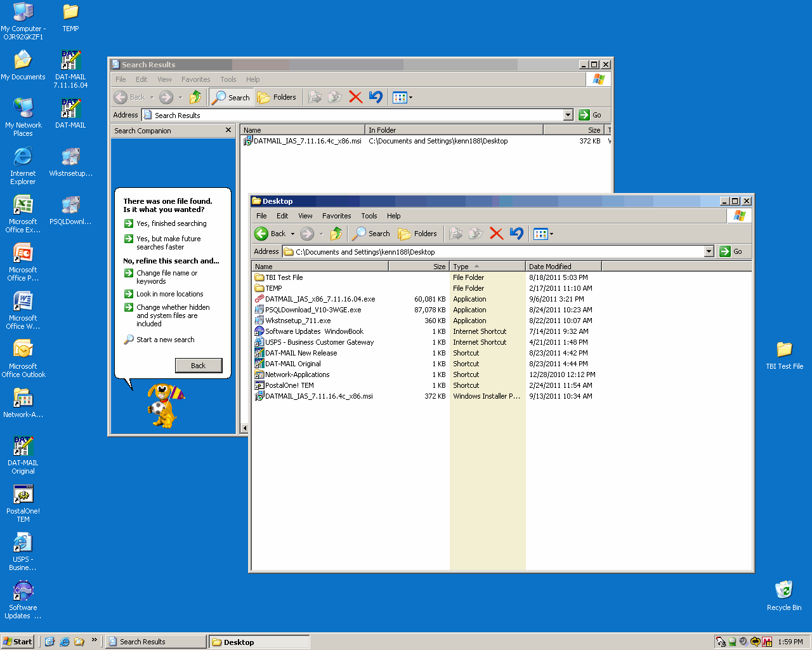The width and height of the screenshot is (812, 650).
Task: Open Back history dropdown arrow in Desktop window
Action: click(292, 234)
